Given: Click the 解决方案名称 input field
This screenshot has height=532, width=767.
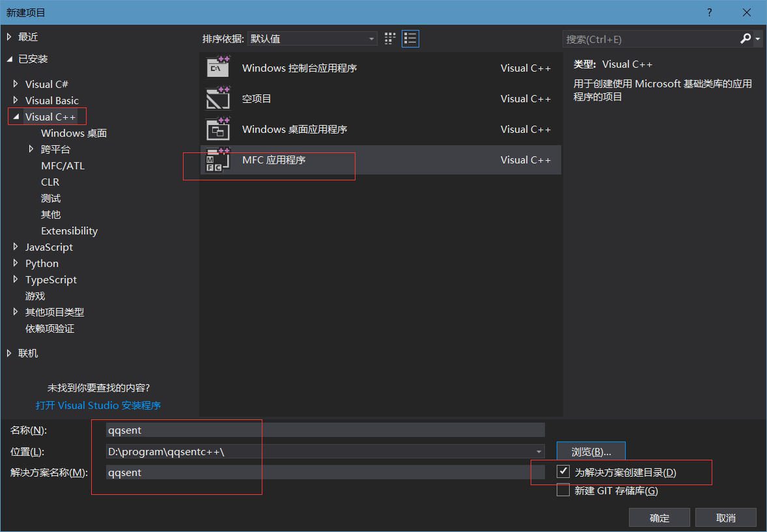Looking at the screenshot, I should tap(326, 472).
